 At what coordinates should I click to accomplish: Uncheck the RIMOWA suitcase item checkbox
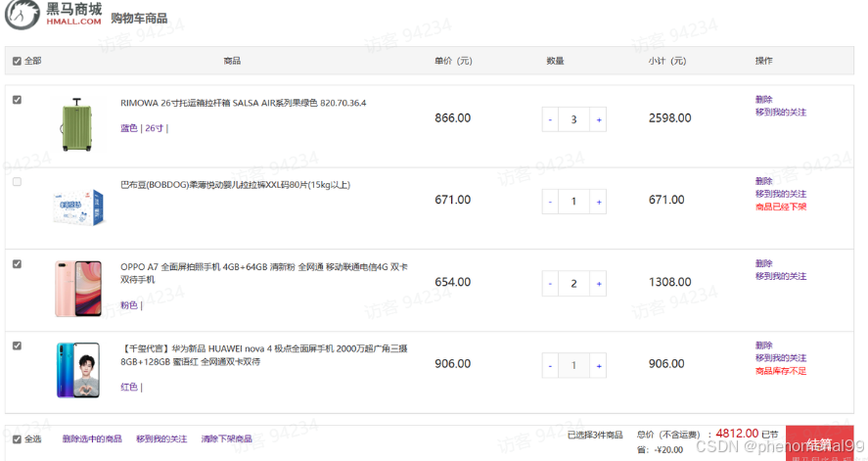point(17,100)
